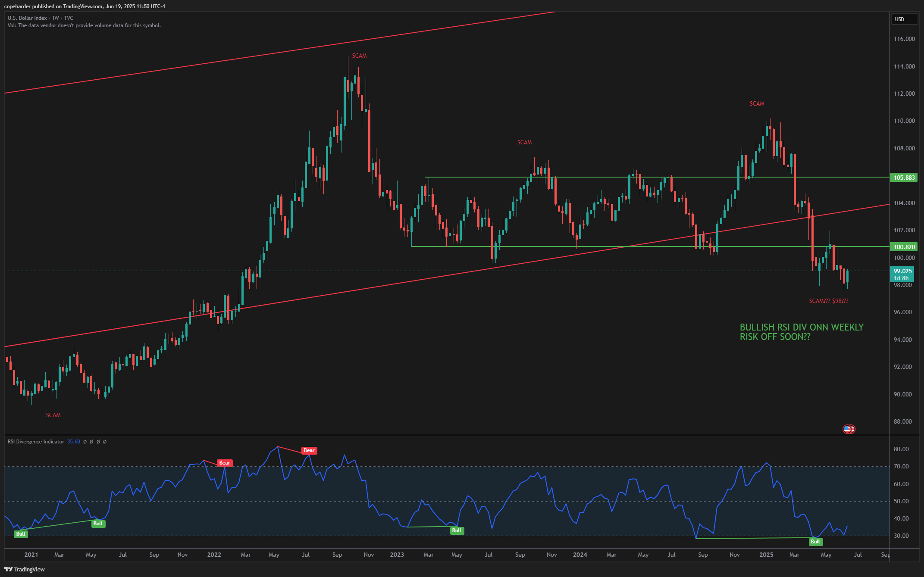Select the 'RISK OFF SOON??' text line
Image resolution: width=924 pixels, height=577 pixels.
click(x=775, y=337)
